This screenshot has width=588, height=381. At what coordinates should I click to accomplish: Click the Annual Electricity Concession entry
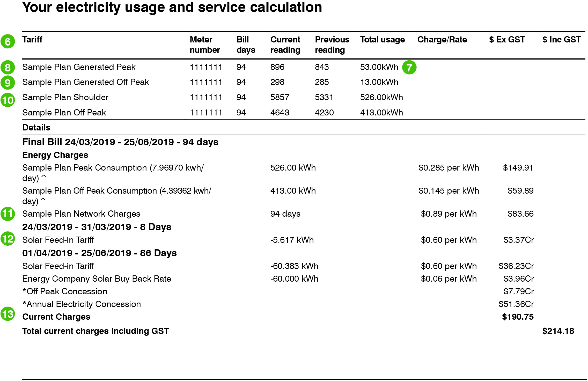pos(81,304)
